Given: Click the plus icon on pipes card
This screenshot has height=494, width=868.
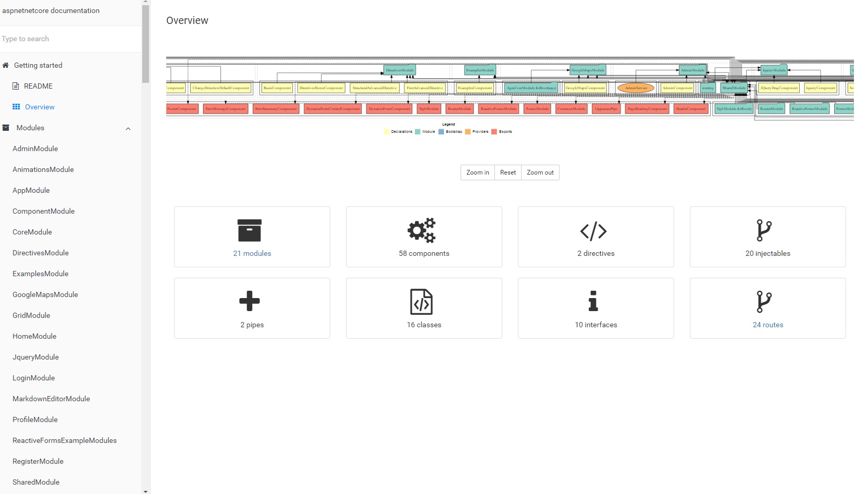Looking at the screenshot, I should pyautogui.click(x=250, y=301).
